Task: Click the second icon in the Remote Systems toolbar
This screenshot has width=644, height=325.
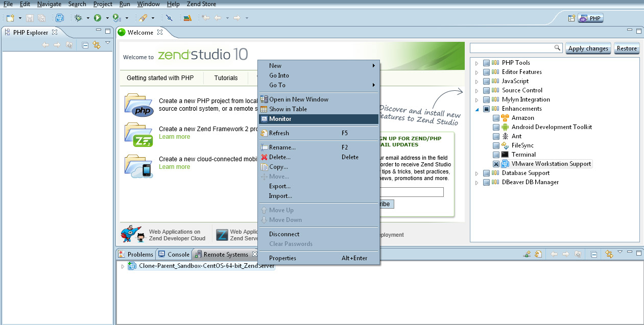Action: 538,254
